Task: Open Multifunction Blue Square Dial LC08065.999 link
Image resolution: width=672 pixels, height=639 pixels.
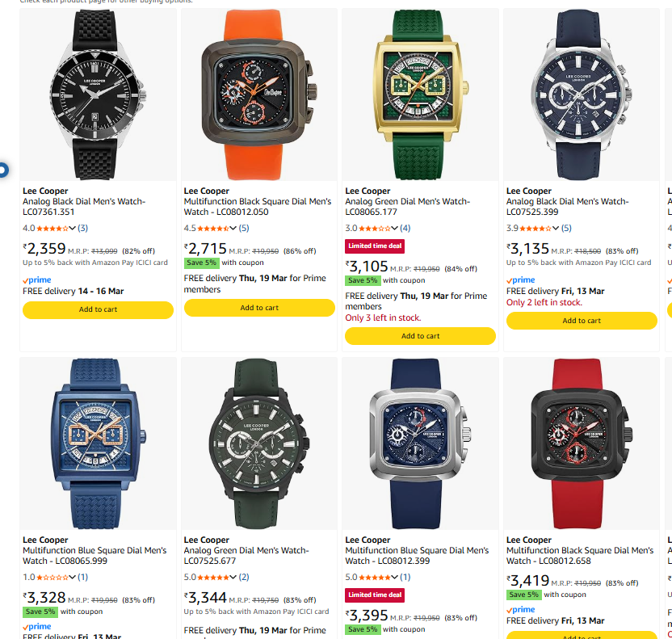Action: (x=94, y=556)
